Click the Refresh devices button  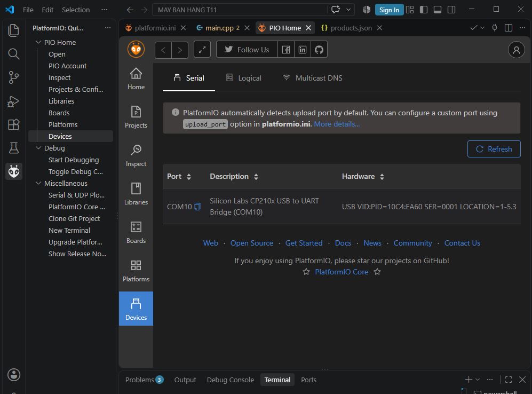[494, 149]
